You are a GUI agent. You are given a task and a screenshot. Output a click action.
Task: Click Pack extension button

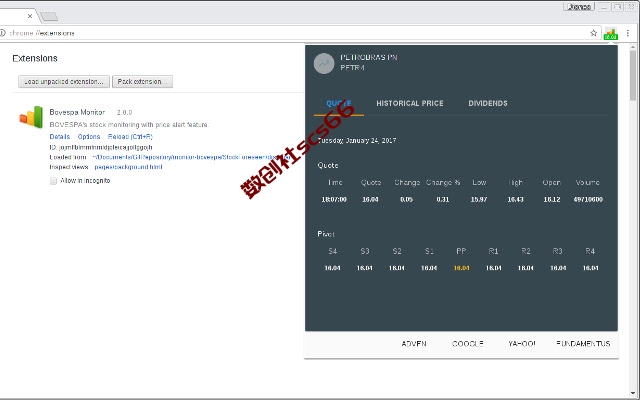click(142, 82)
